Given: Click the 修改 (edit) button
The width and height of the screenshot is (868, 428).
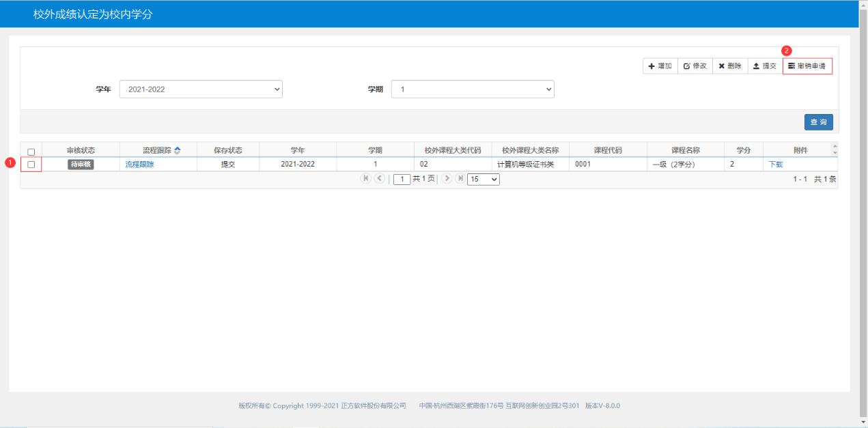Looking at the screenshot, I should tap(695, 66).
